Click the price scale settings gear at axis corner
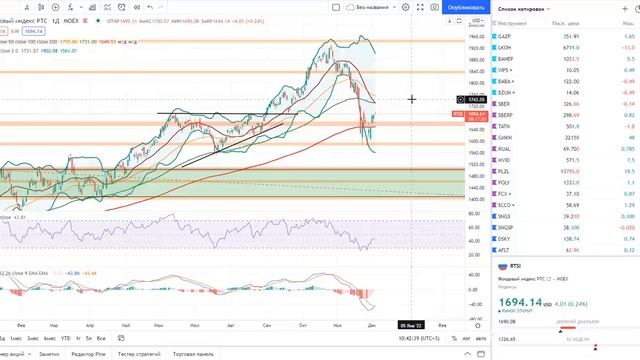 [x=478, y=325]
